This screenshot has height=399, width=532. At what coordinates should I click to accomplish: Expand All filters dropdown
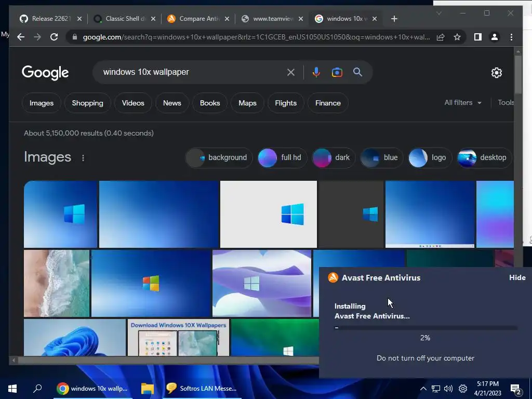click(463, 102)
